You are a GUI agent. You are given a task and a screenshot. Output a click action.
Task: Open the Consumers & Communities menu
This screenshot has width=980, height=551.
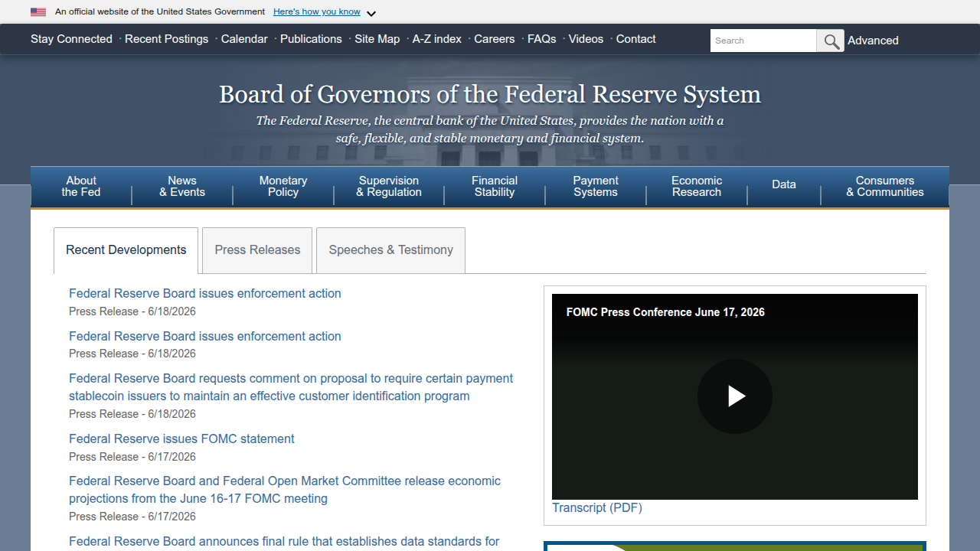click(x=885, y=186)
